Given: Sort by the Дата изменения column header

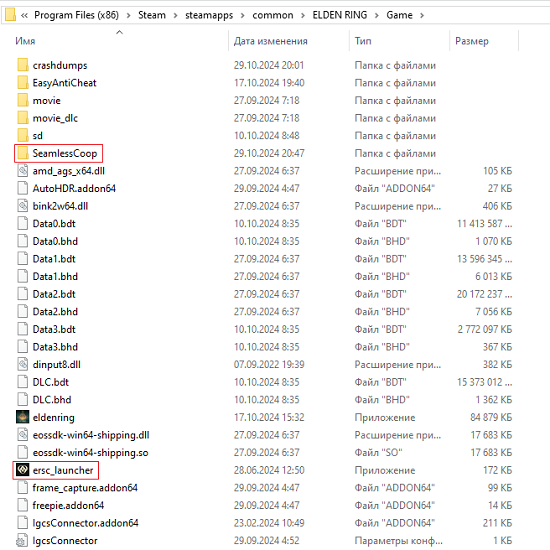Looking at the screenshot, I should (270, 41).
